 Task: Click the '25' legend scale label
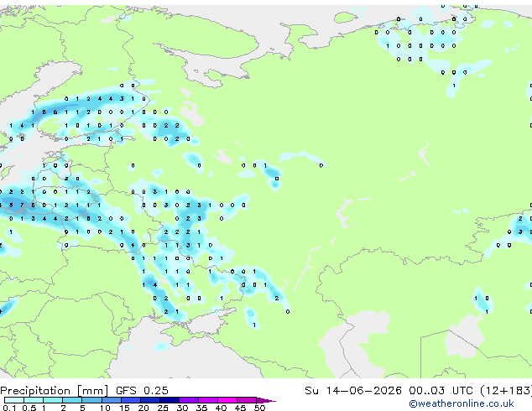[x=163, y=408]
